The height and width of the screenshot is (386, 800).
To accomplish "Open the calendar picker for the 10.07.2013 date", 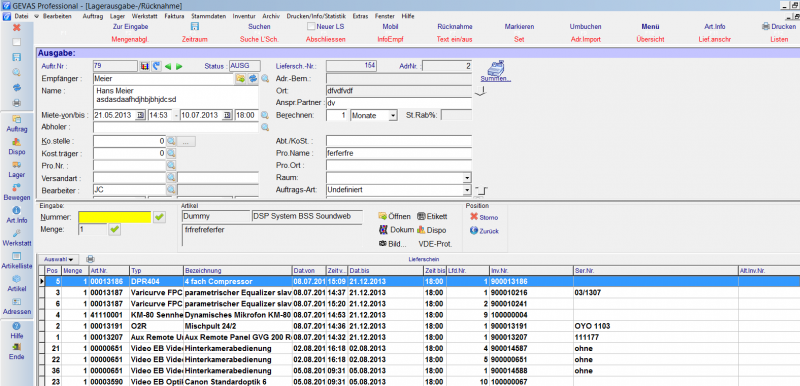I will pyautogui.click(x=228, y=115).
